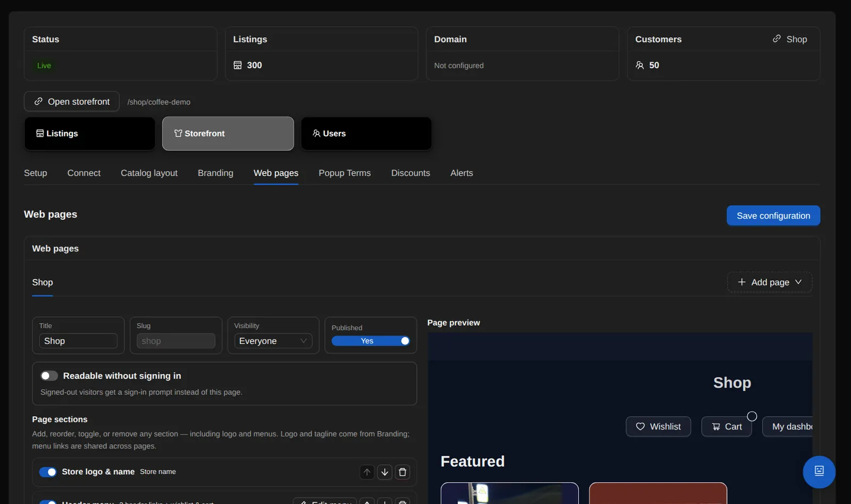Image resolution: width=851 pixels, height=504 pixels.
Task: Open the Visibility Everyone dropdown
Action: pos(273,341)
